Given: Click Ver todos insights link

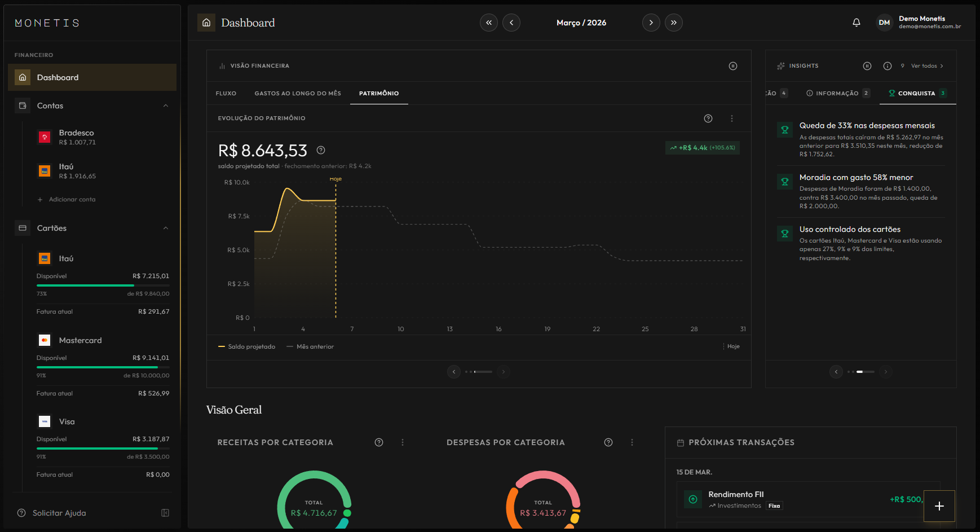Looking at the screenshot, I should coord(926,66).
